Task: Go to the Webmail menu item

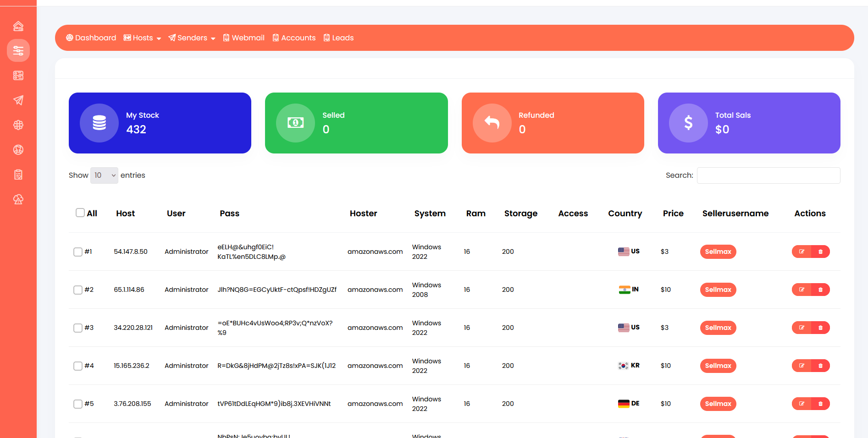Action: pos(243,38)
